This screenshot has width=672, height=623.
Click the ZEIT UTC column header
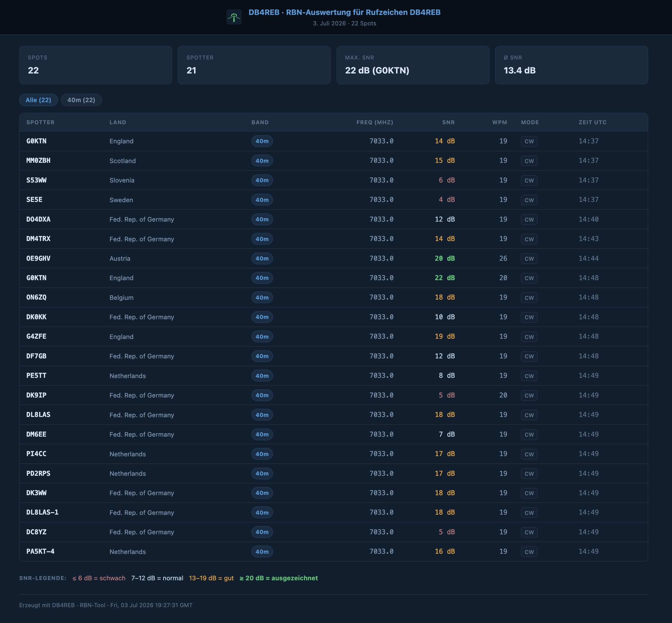point(593,122)
